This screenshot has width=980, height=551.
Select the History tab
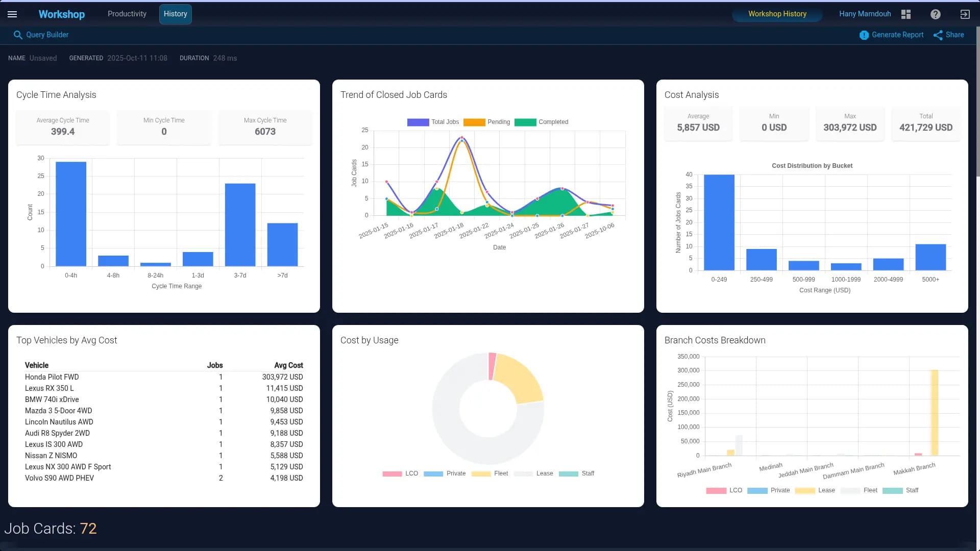coord(175,14)
